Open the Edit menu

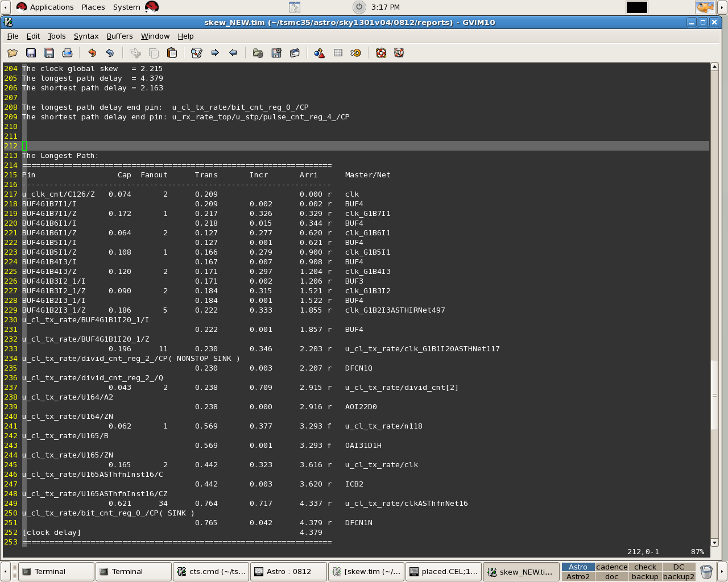coord(33,36)
